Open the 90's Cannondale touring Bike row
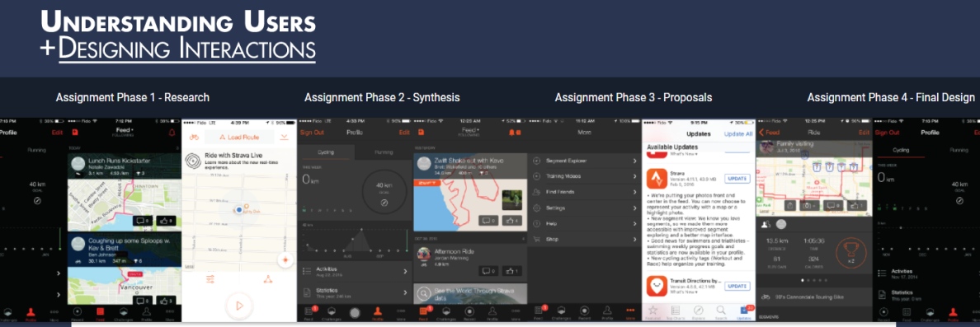Screen dimensions: 980x327 tap(813, 297)
